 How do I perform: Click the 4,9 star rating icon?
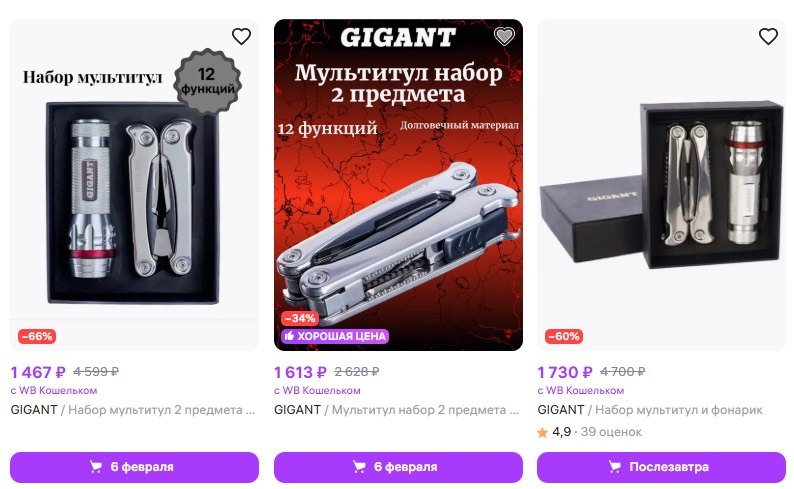542,432
